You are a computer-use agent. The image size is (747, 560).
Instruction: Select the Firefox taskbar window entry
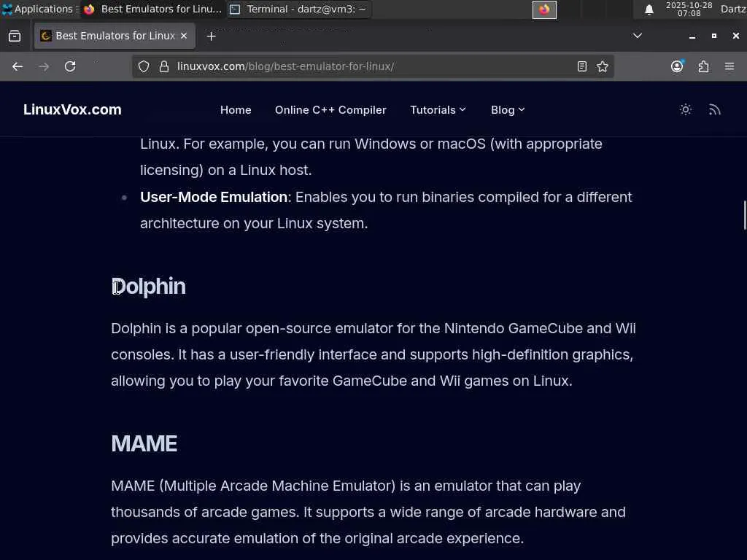pyautogui.click(x=152, y=9)
